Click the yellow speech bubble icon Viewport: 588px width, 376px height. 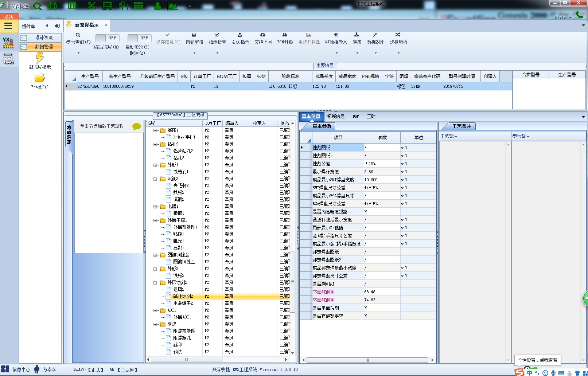137,126
